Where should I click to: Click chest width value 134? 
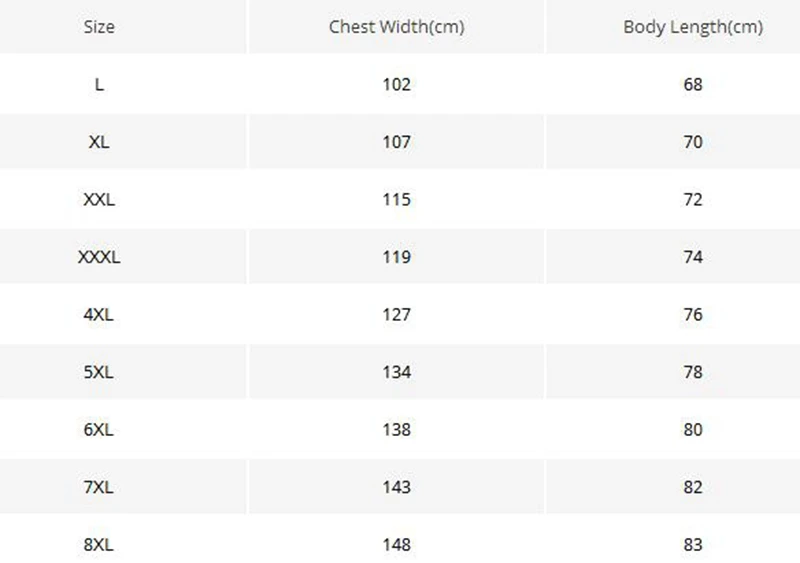pyautogui.click(x=396, y=372)
